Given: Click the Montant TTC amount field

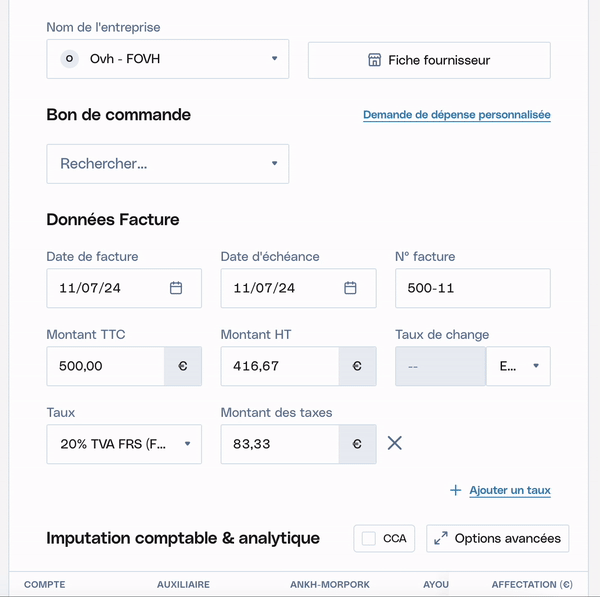Looking at the screenshot, I should (105, 366).
